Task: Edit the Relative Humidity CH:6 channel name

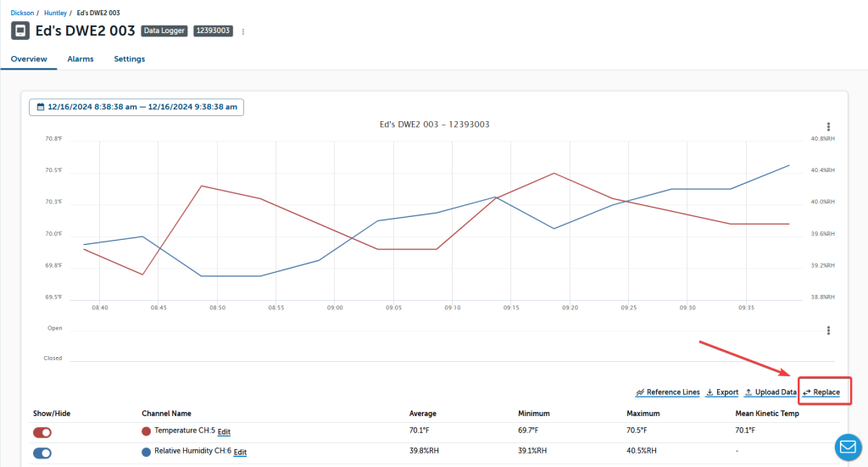Action: coord(240,453)
